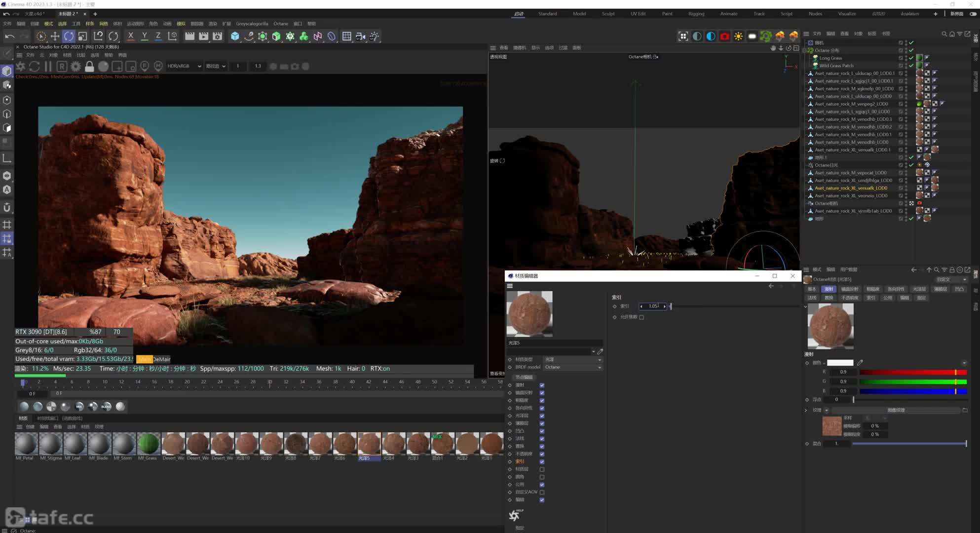The image size is (980, 533).
Task: Open the 自定义 dropdown in the attributes panel
Action: click(x=951, y=279)
